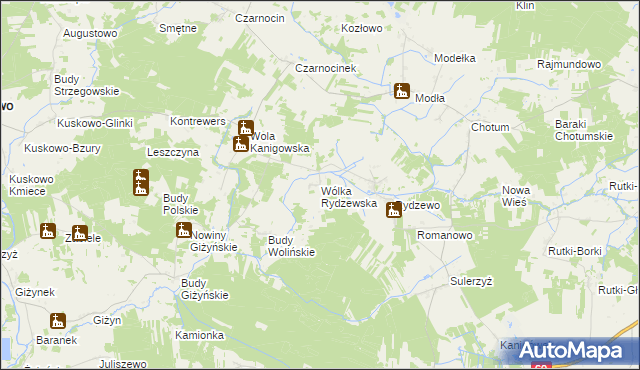Screen dimensions: 640x370
Task: Click the Smętne village label
Action: (178, 28)
